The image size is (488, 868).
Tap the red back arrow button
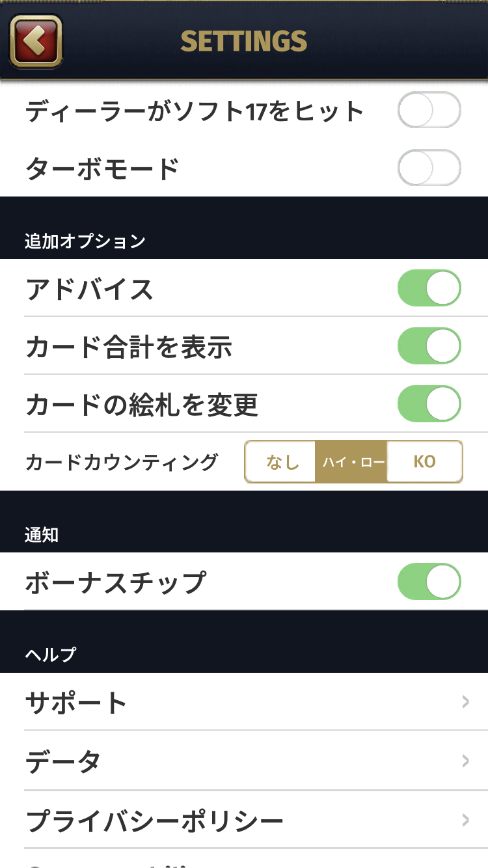(x=36, y=42)
